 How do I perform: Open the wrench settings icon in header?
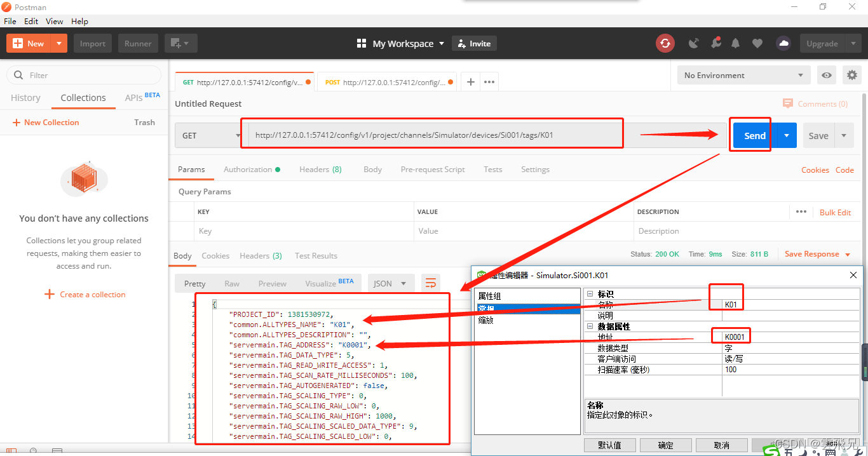click(715, 43)
